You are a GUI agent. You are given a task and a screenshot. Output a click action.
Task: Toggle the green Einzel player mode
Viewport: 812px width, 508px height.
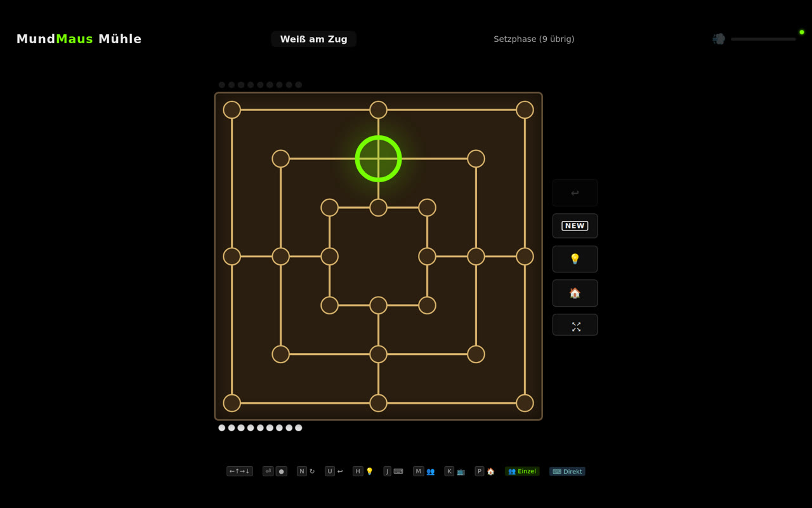point(522,471)
